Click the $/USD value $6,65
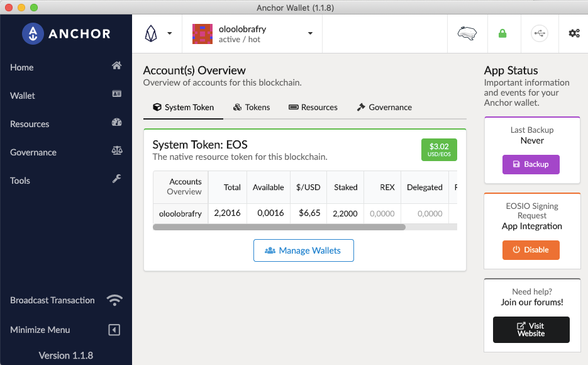 tap(309, 213)
